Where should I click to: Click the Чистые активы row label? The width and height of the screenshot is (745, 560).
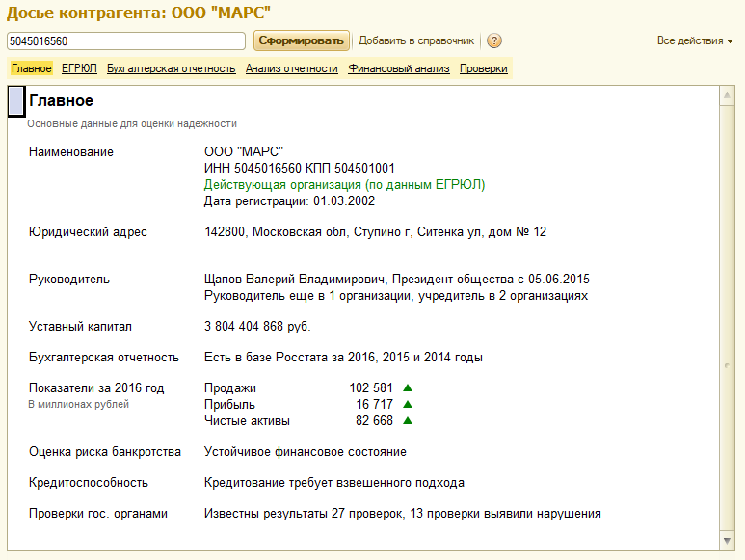[247, 421]
